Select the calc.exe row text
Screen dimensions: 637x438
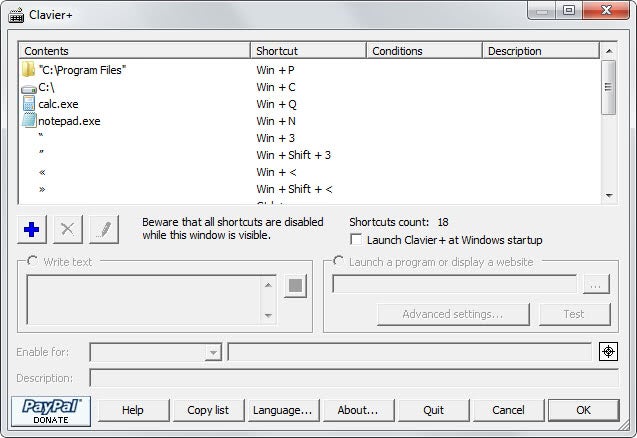[58, 104]
